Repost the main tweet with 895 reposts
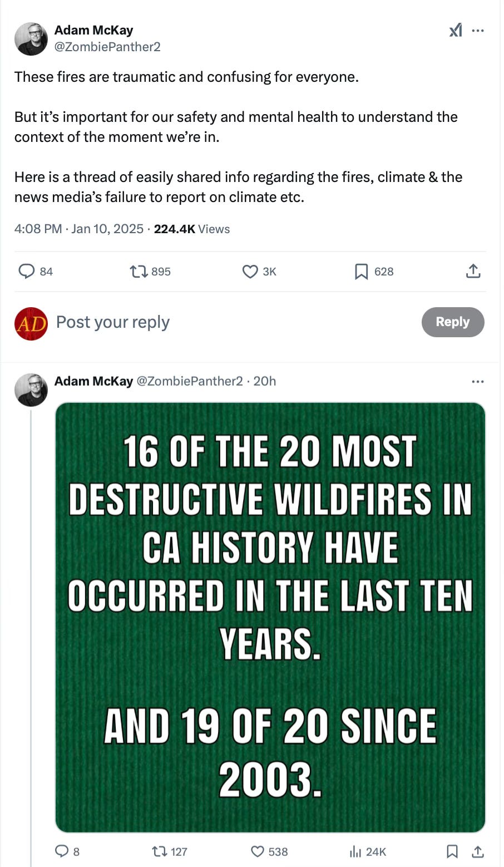The height and width of the screenshot is (867, 504). [x=150, y=272]
